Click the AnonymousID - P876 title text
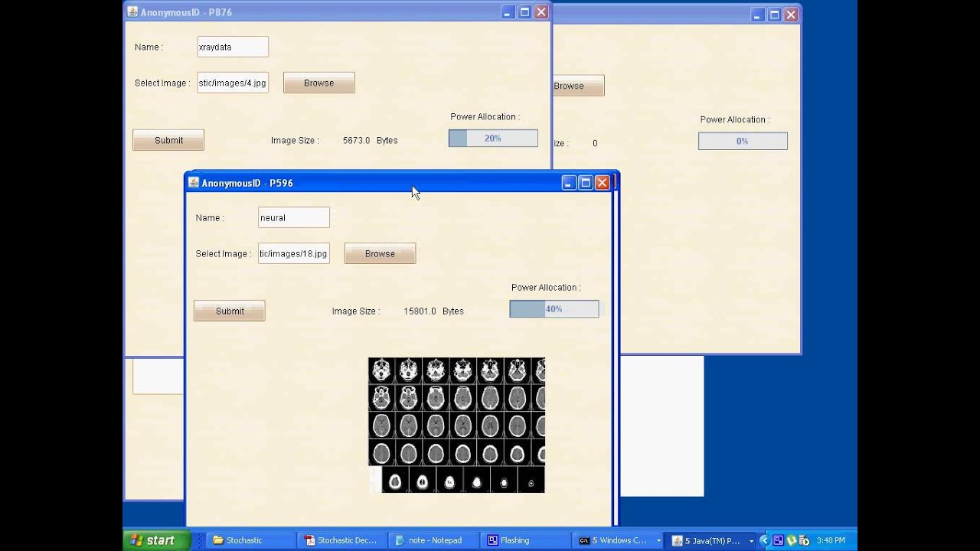 point(186,12)
